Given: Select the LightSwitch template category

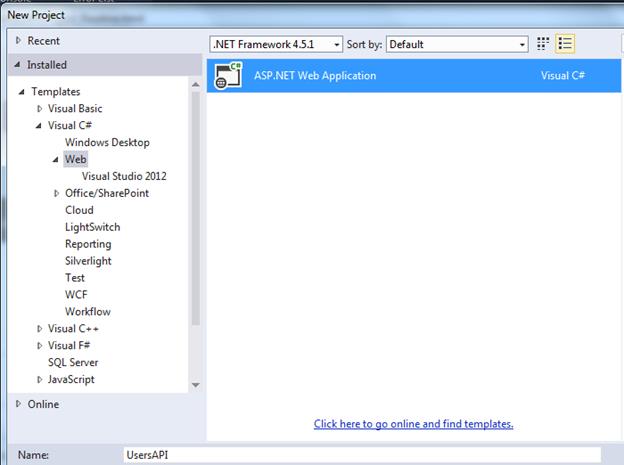Looking at the screenshot, I should tap(93, 227).
